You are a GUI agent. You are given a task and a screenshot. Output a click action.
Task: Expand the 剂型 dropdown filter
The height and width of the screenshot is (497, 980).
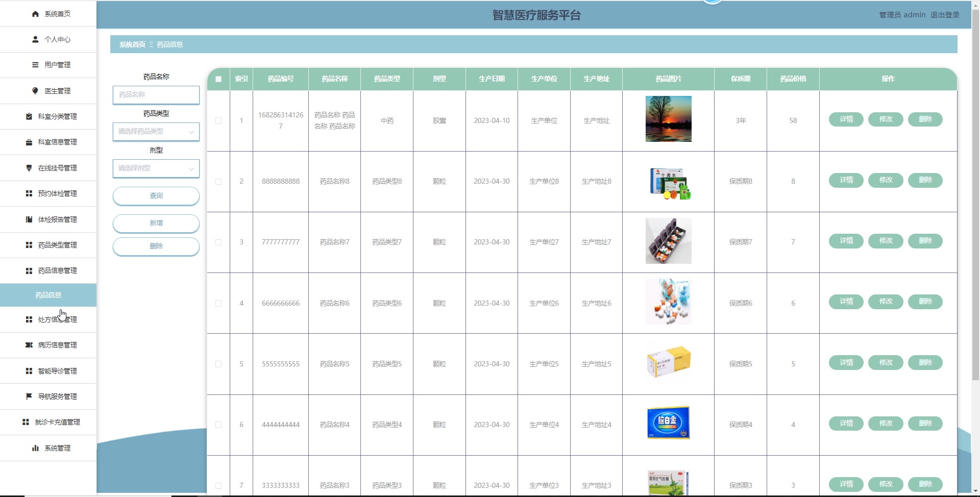pyautogui.click(x=156, y=168)
